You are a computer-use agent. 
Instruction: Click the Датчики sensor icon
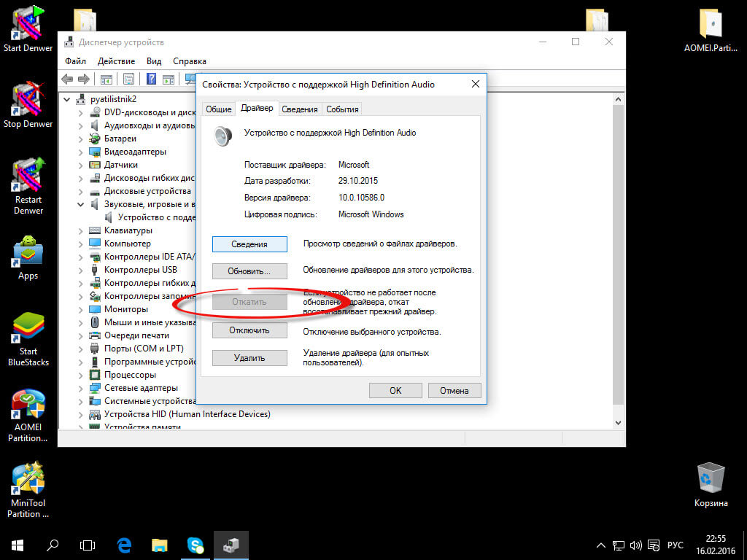pyautogui.click(x=94, y=165)
